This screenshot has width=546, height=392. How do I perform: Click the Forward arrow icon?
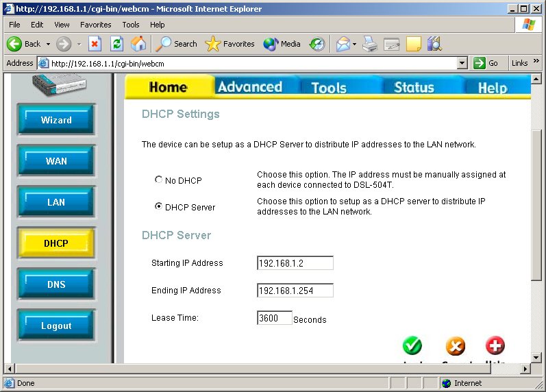[64, 44]
